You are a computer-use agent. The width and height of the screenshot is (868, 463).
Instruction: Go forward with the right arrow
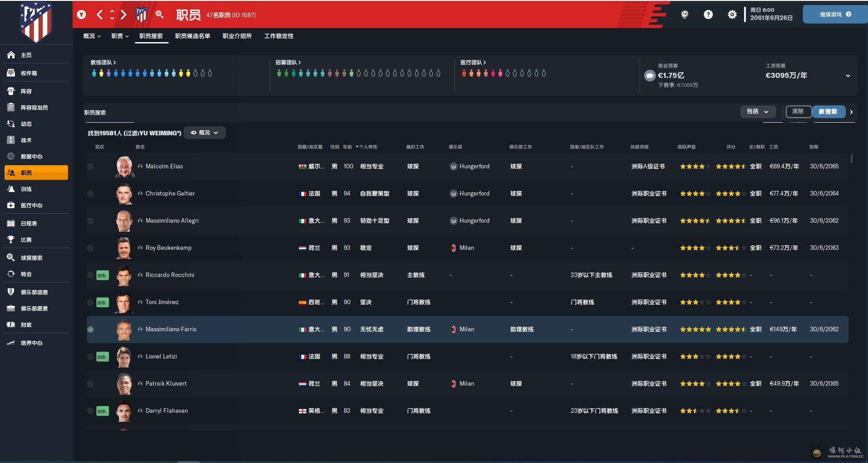(123, 14)
